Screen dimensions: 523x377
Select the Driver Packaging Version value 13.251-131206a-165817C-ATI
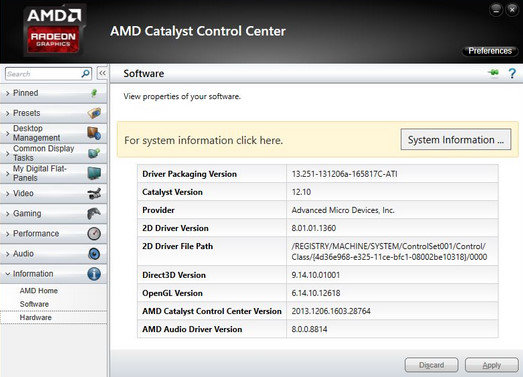[345, 174]
